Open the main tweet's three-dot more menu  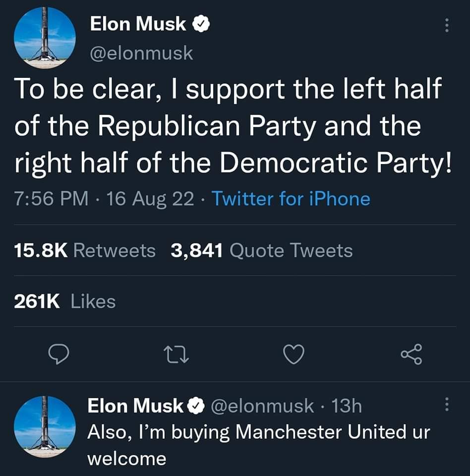click(447, 25)
